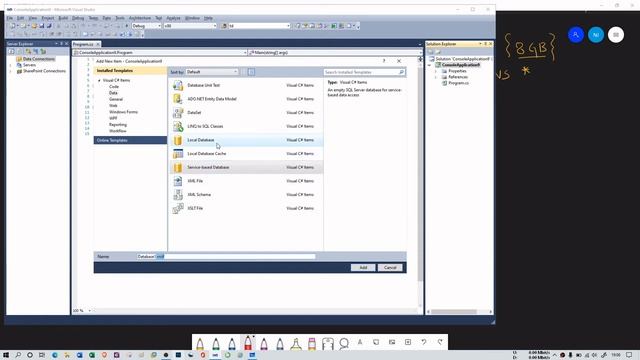The height and width of the screenshot is (360, 640).
Task: Click the Save All toolbar icon
Action: [49, 26]
